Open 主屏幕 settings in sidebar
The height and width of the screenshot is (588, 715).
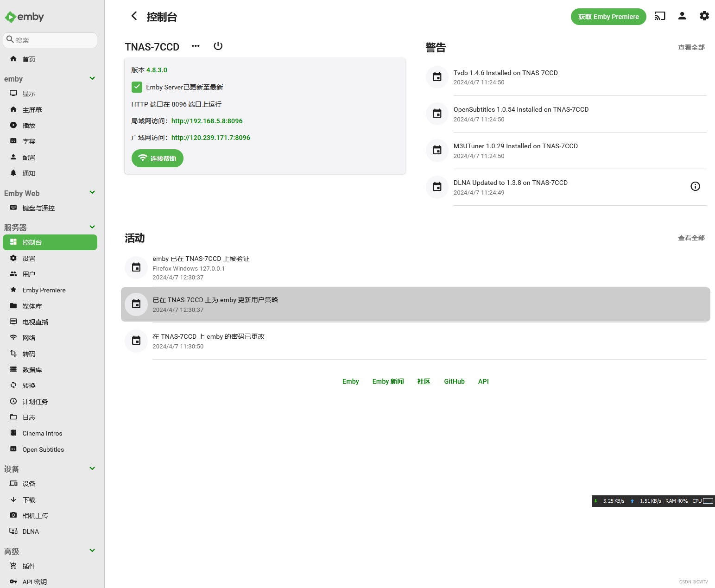pos(50,109)
